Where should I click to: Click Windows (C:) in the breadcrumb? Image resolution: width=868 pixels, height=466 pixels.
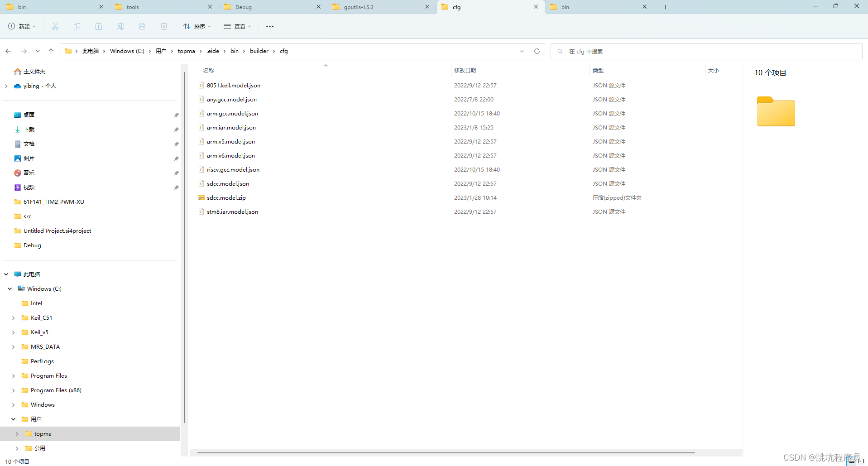(127, 51)
